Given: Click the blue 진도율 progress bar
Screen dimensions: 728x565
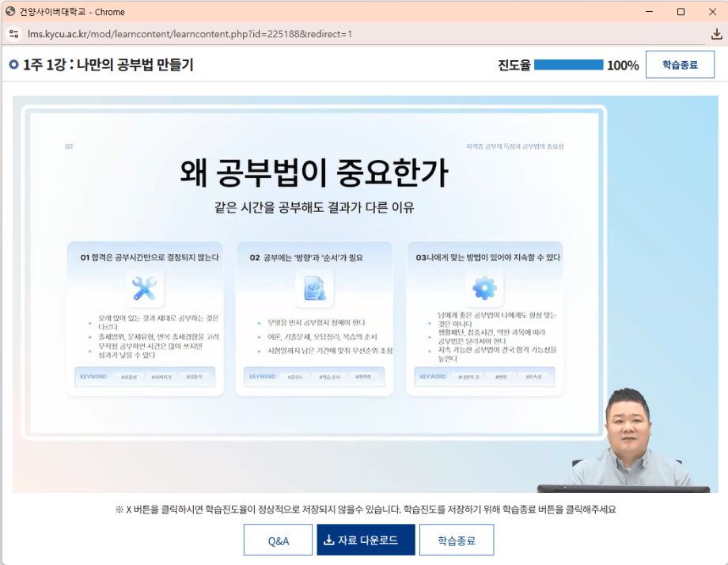Looking at the screenshot, I should pos(568,65).
